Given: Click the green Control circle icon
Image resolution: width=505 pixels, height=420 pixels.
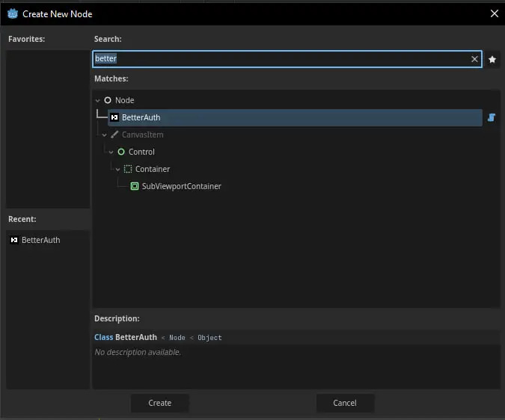Looking at the screenshot, I should tap(121, 152).
